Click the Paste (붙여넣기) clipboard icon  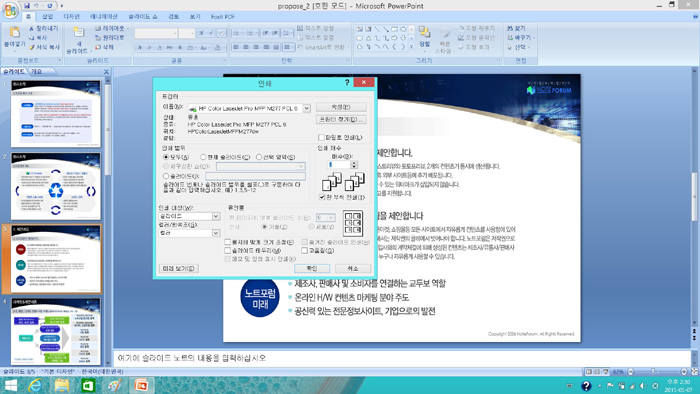tap(14, 32)
